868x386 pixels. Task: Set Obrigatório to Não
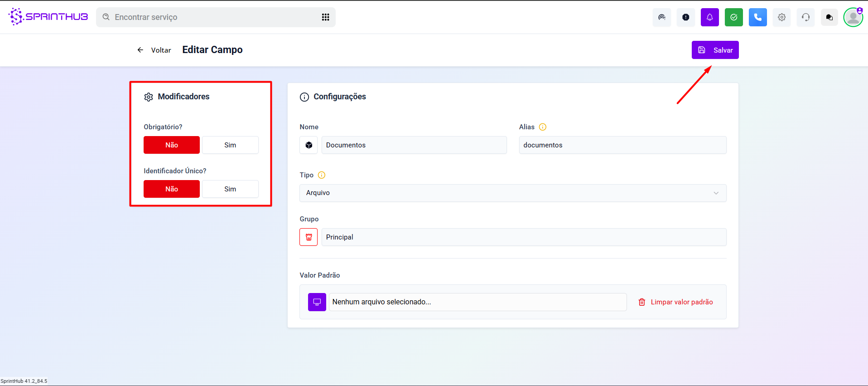pyautogui.click(x=172, y=145)
